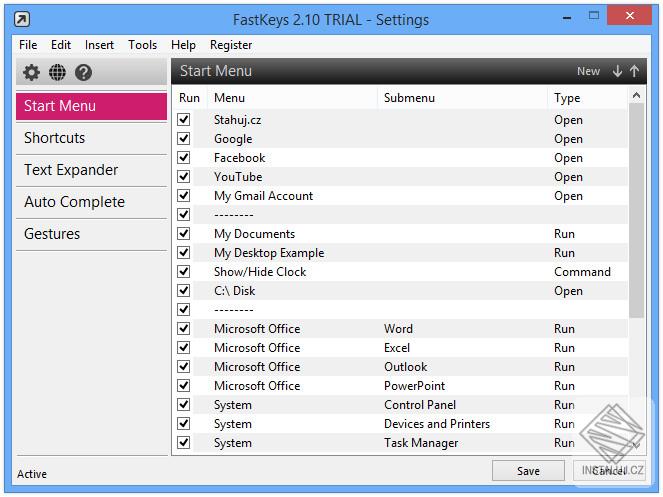
Task: Select the Start Menu sidebar section
Action: pyautogui.click(x=91, y=106)
